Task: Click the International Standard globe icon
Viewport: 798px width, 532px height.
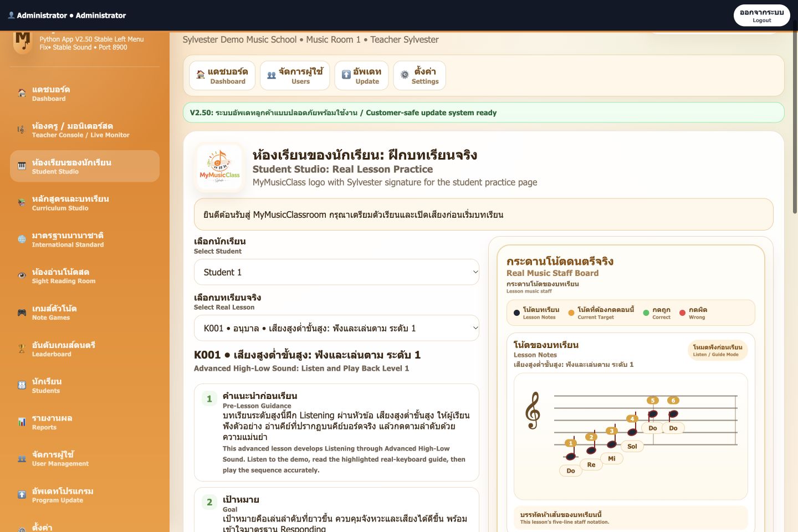Action: click(x=22, y=239)
